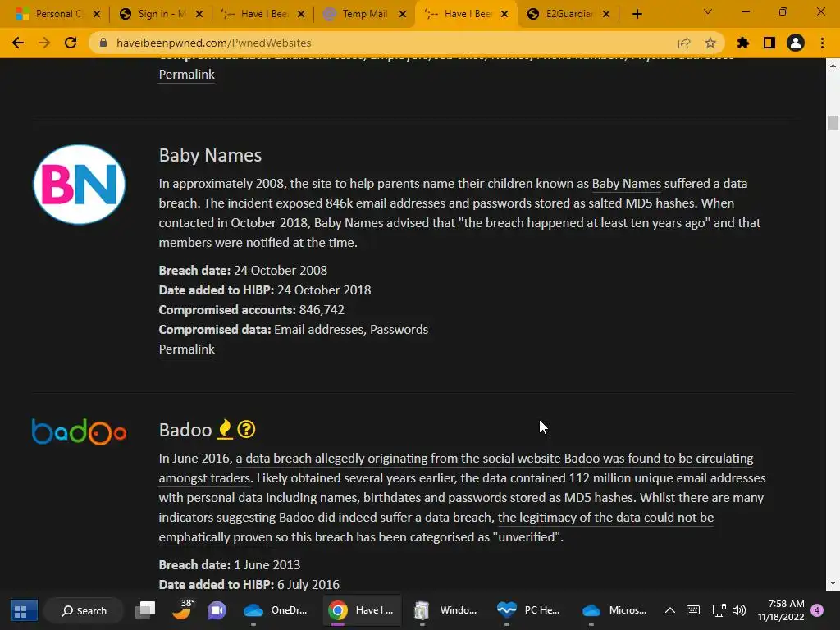
Task: Click the address bar URL
Action: pos(214,43)
